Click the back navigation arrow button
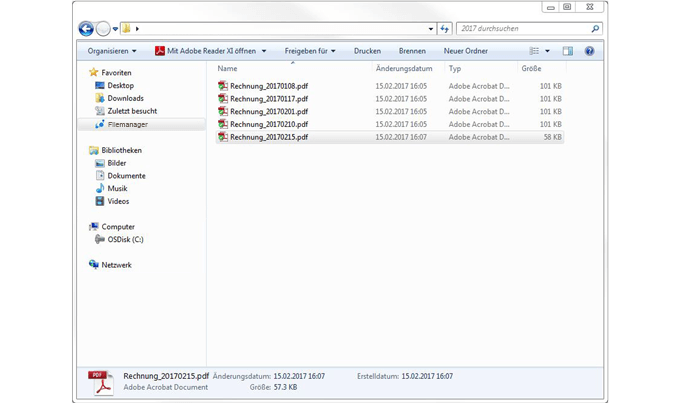 pos(86,29)
